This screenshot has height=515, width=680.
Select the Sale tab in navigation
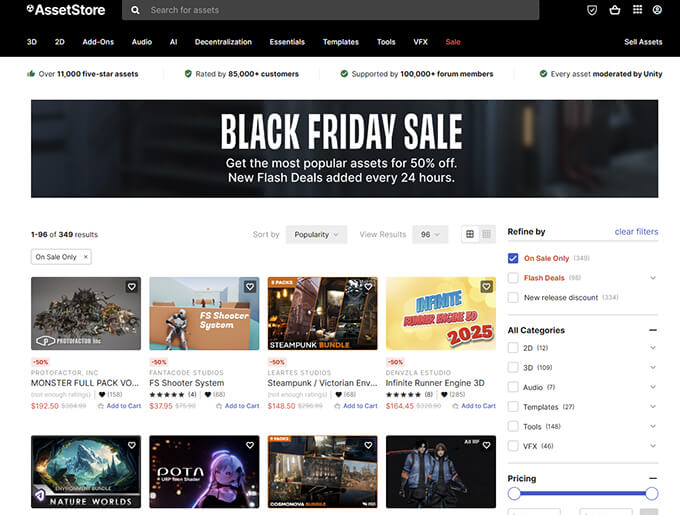(453, 42)
